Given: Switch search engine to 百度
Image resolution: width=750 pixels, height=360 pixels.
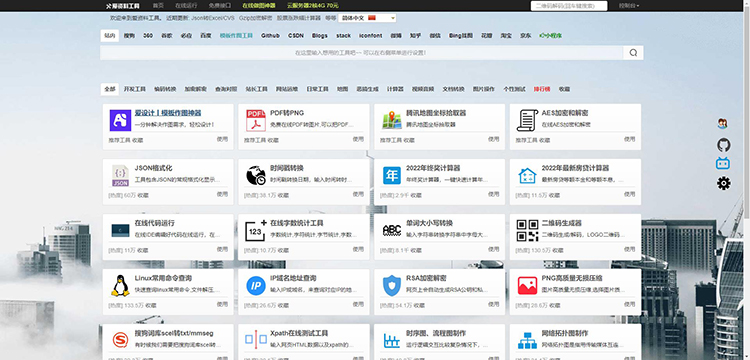Looking at the screenshot, I should [x=206, y=35].
